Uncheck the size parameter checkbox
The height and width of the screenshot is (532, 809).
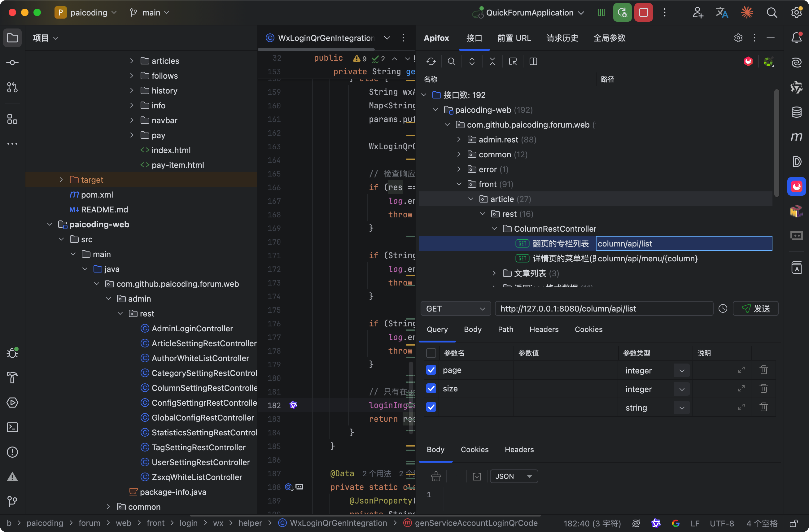[x=431, y=389]
